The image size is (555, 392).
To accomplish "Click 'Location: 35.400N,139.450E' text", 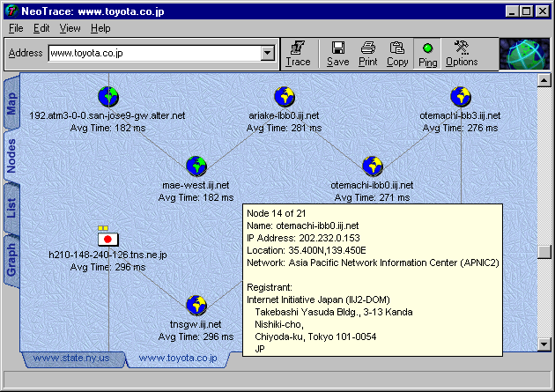I will (x=307, y=250).
